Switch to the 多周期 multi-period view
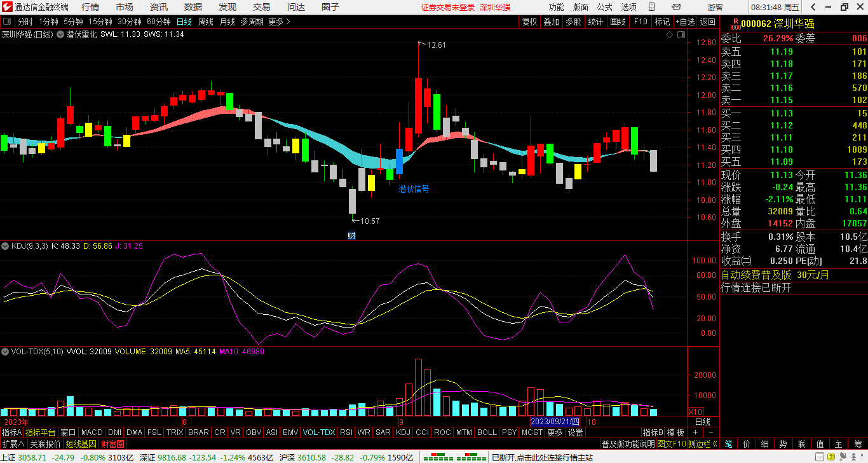 [252, 22]
